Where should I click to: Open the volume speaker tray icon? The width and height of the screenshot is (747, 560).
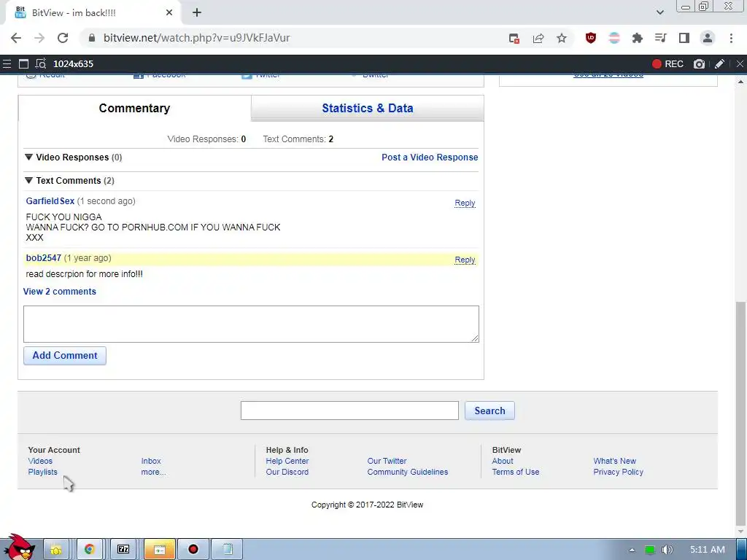point(667,550)
